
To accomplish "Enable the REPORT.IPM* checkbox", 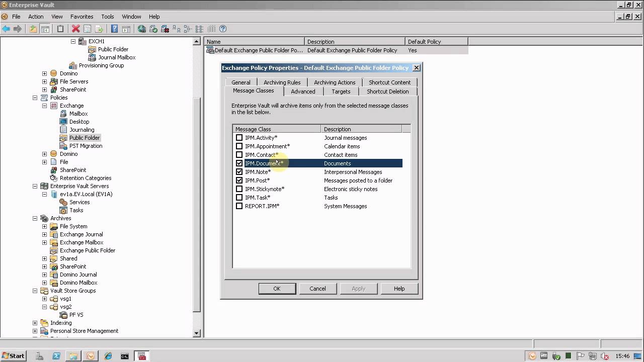I will click(239, 206).
